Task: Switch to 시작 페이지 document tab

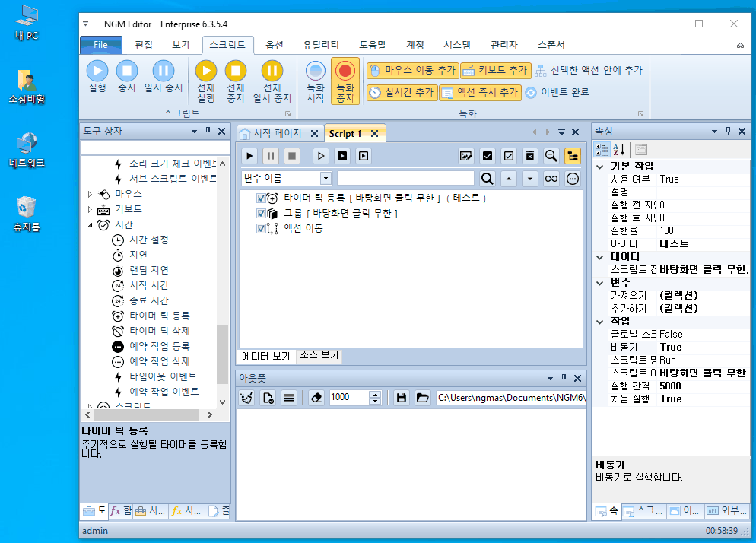Action: point(278,134)
